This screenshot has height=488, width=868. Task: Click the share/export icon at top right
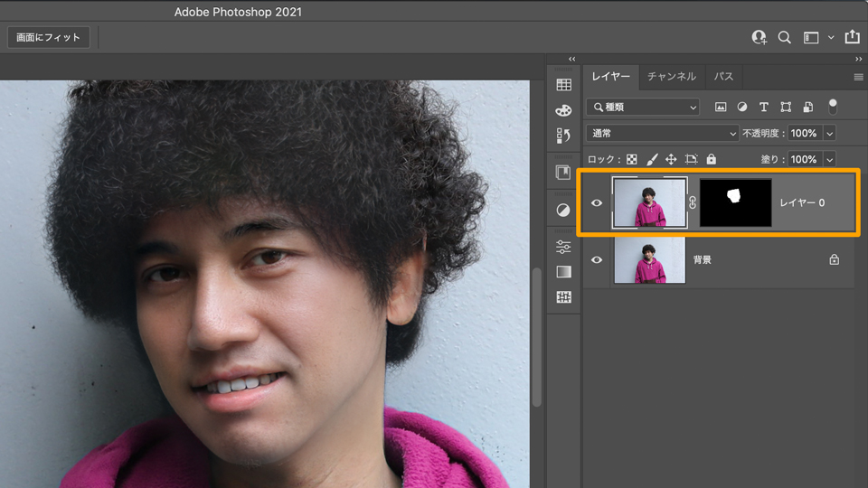pos(852,37)
